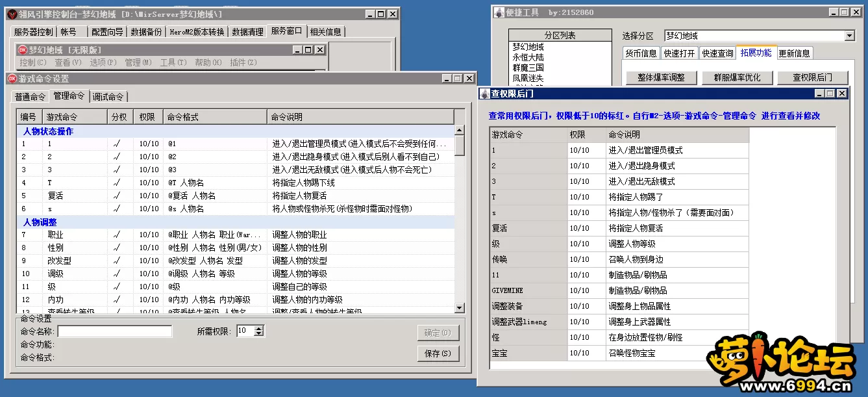Click the command list scrollbar down arrow

click(460, 308)
